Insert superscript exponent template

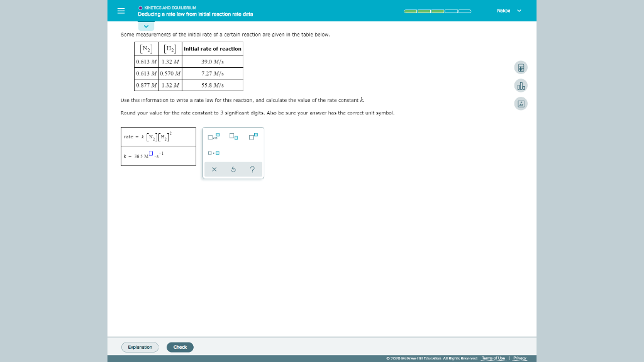coord(253,136)
